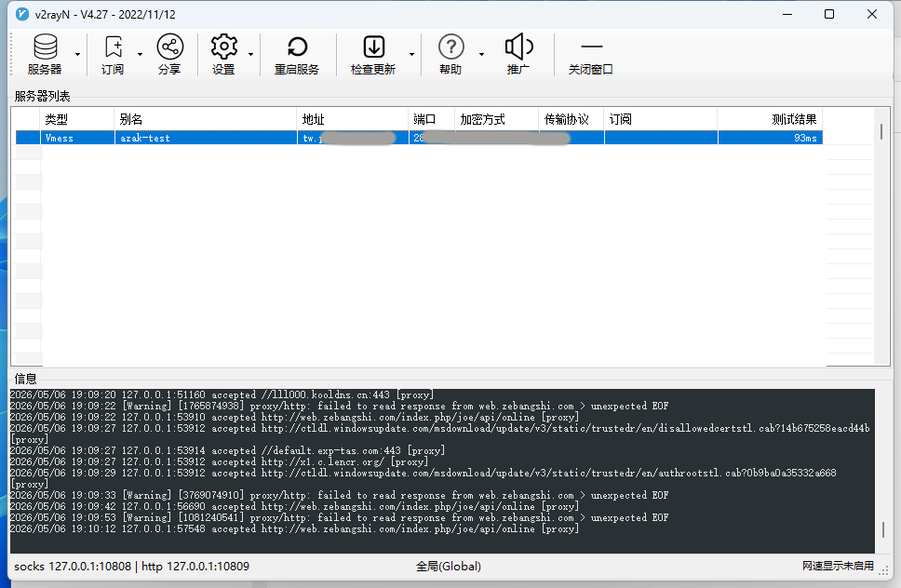The image size is (901, 588).
Task: Click the v2rayN app icon in title bar
Action: tap(22, 14)
